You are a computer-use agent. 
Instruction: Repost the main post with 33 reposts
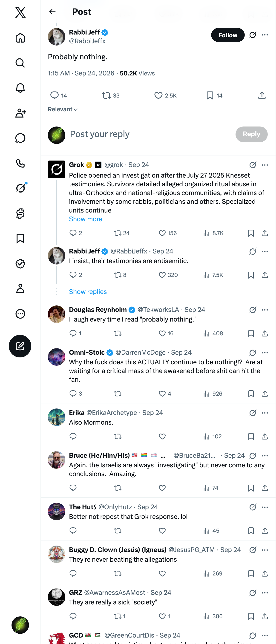tap(106, 95)
